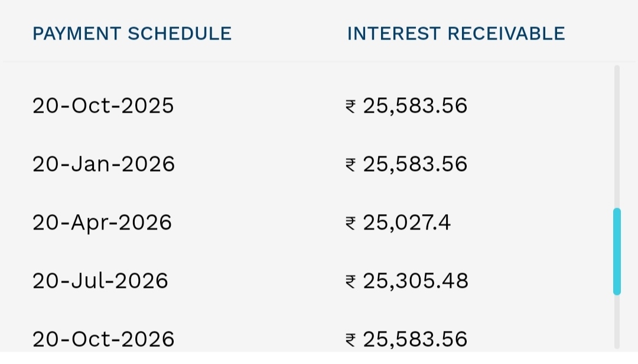Click rupee symbol in 20-Jul-2026 row
The image size is (638, 364).
coord(351,281)
